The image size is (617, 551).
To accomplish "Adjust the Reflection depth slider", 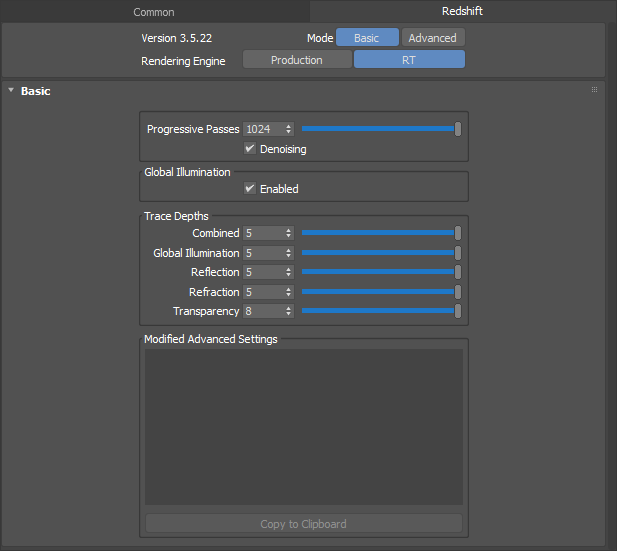I will click(381, 272).
